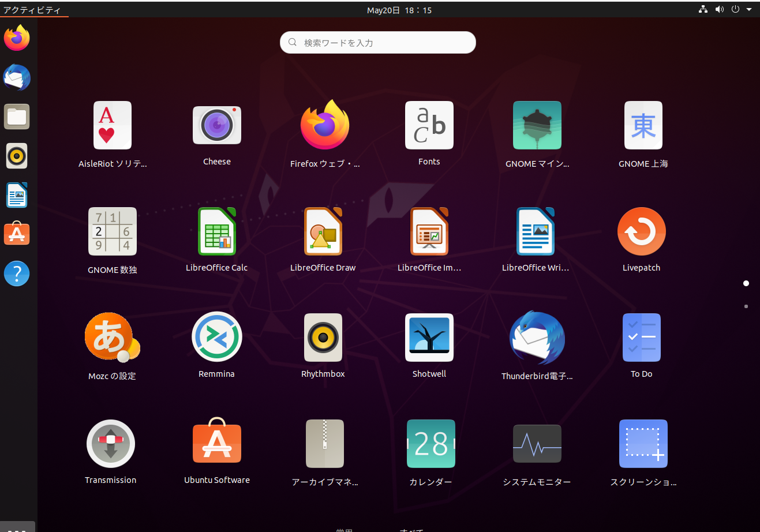Launch LibreOffice Calc
This screenshot has height=532, width=760.
point(217,231)
